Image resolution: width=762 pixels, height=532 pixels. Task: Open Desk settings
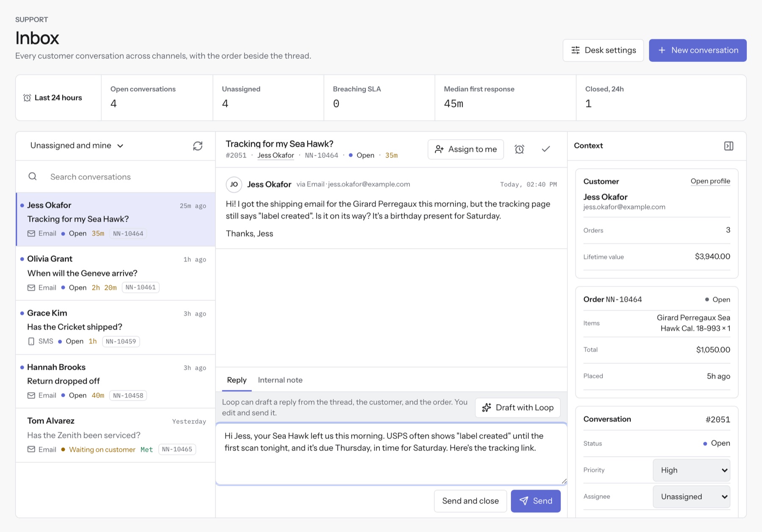click(x=603, y=50)
